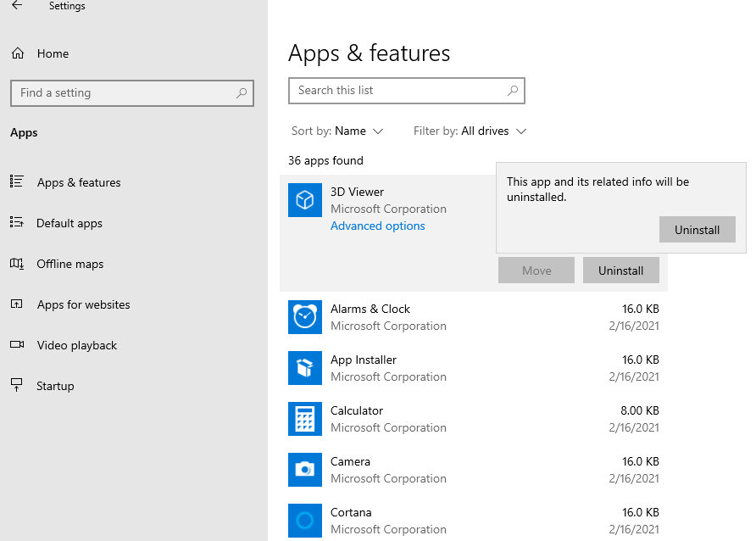Viewport: 756px width, 541px height.
Task: Select the Calculator entry
Action: click(x=474, y=419)
